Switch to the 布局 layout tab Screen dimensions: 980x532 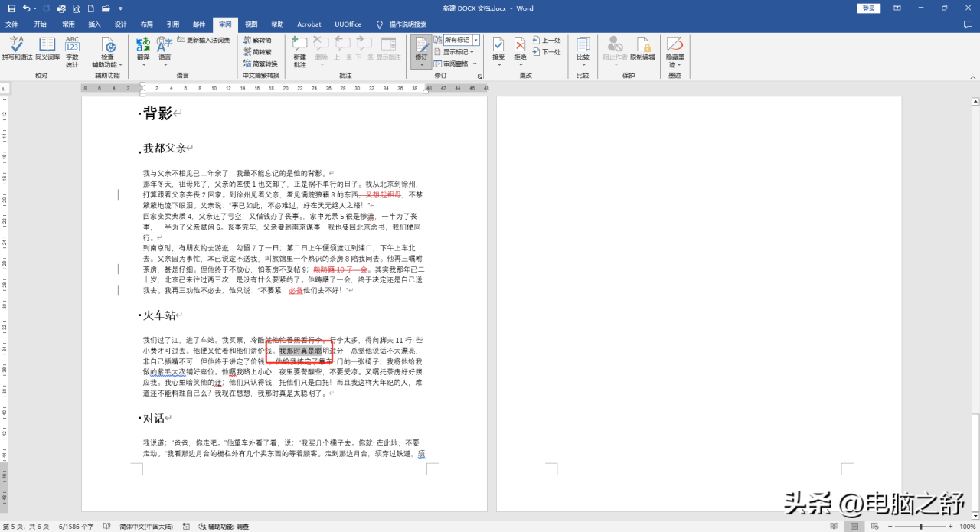(x=147, y=24)
